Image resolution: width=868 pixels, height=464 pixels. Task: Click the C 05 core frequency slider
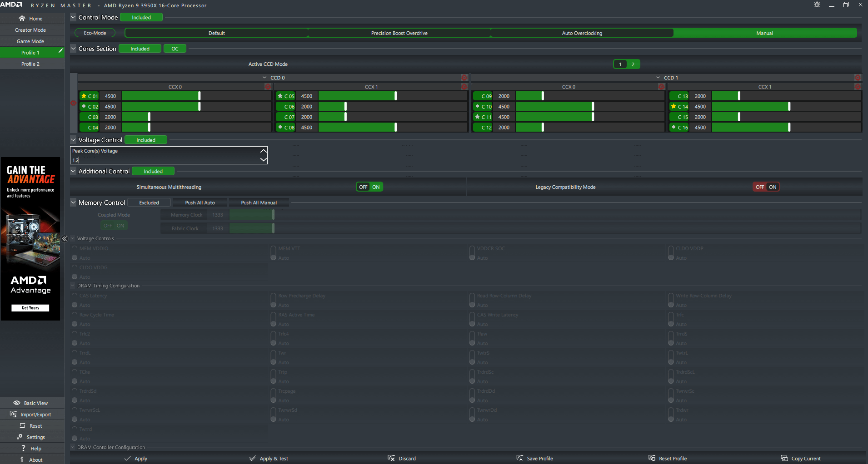pyautogui.click(x=395, y=96)
